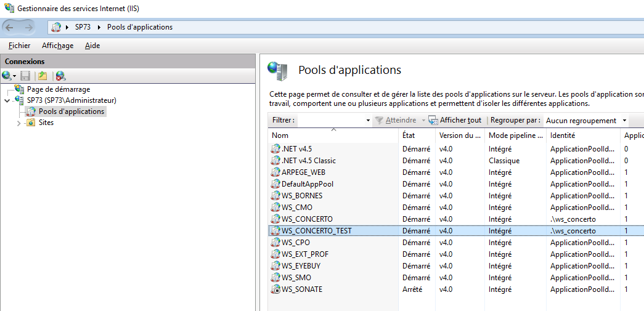Sort by the Mode pipeline column header
644x311 pixels.
coord(515,135)
